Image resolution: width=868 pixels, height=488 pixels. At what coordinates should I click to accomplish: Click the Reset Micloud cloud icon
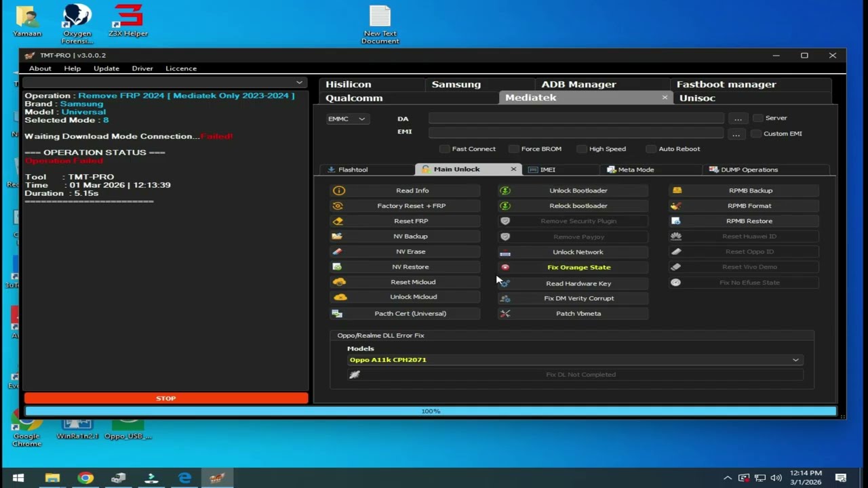[339, 282]
